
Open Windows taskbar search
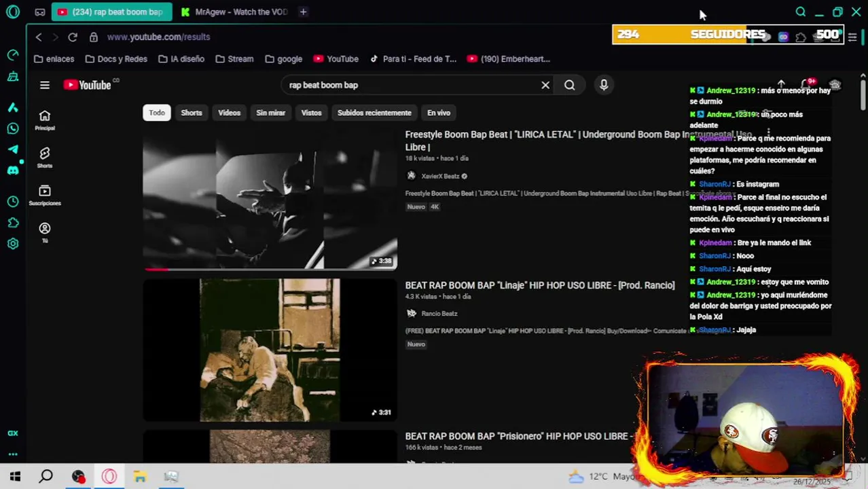pos(46,477)
